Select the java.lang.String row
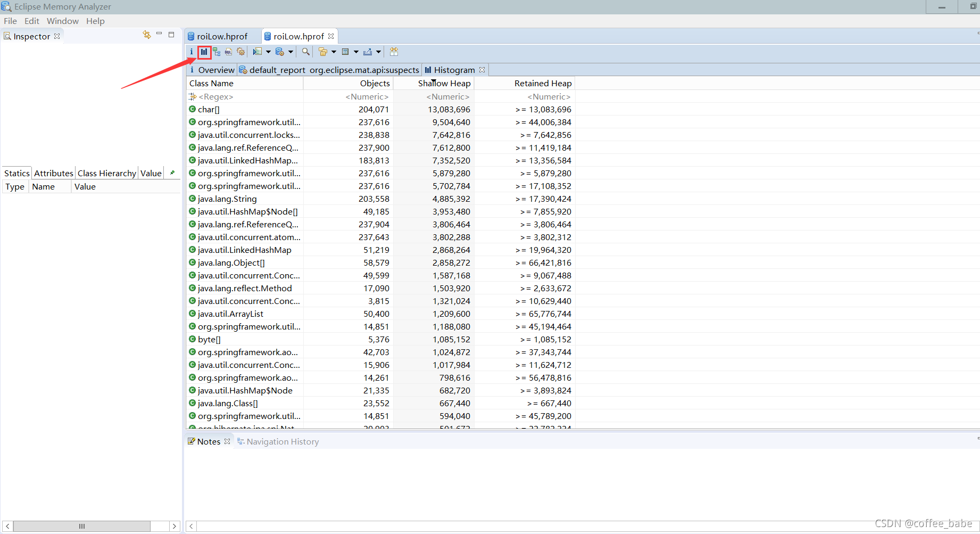Screen dimensions: 980x534 tap(380, 199)
